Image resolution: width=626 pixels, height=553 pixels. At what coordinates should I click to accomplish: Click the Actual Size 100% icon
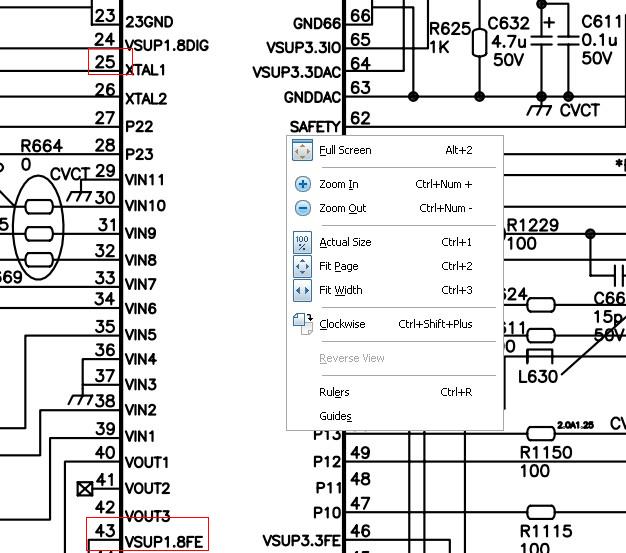[x=302, y=242]
